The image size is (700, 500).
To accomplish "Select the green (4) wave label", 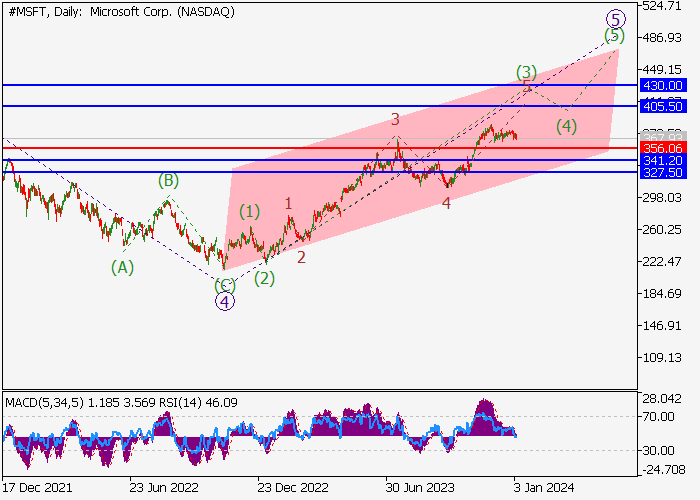I will 567,127.
